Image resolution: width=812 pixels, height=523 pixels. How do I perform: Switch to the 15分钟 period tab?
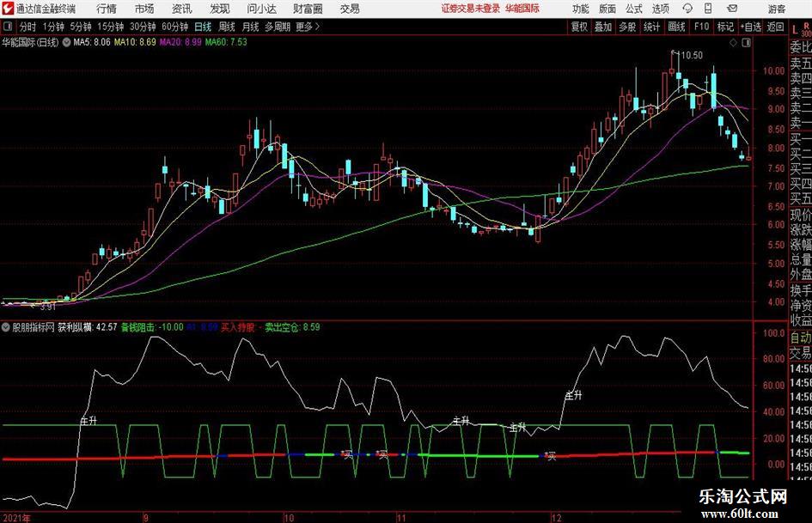pyautogui.click(x=111, y=27)
